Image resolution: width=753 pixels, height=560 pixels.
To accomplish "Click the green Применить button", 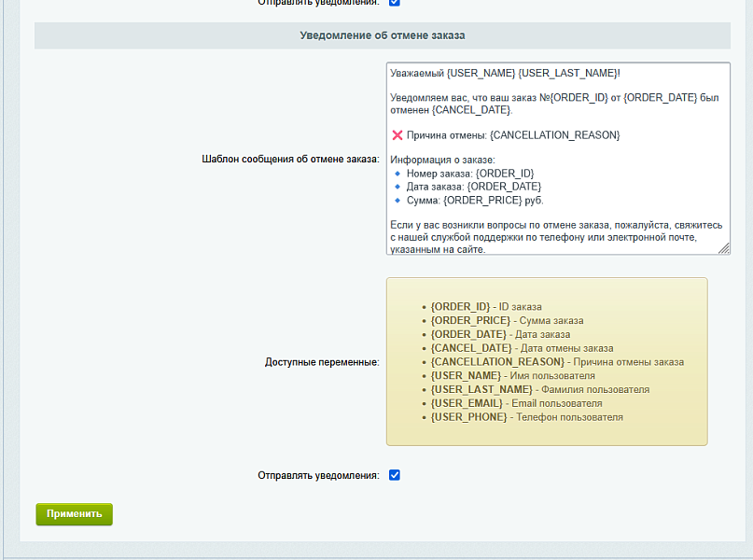I will point(74,514).
